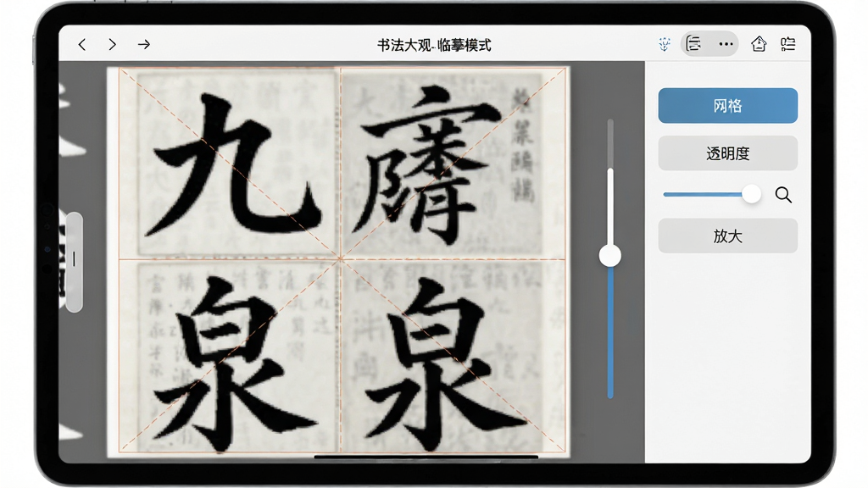Open the settings panel icon at top right
The width and height of the screenshot is (868, 488).
click(x=787, y=44)
